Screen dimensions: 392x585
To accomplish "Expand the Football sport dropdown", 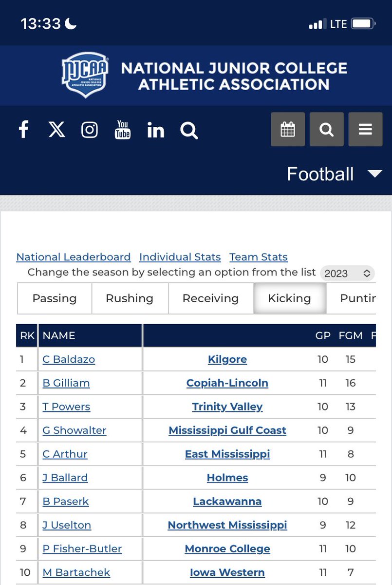I will click(334, 174).
